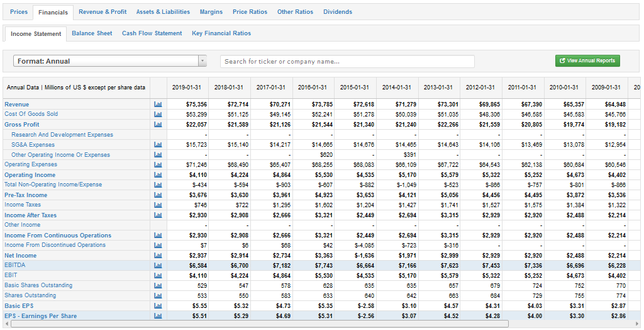Open the Cash Flow Statement sub-tab
Image resolution: width=644 pixels, height=330 pixels.
[152, 33]
